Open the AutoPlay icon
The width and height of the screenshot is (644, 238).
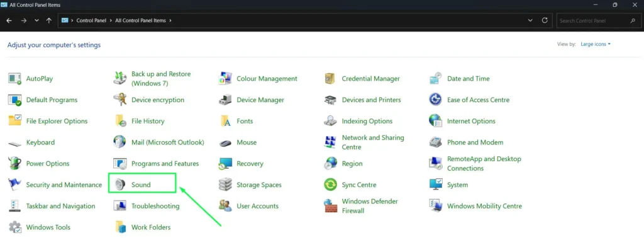coord(15,79)
